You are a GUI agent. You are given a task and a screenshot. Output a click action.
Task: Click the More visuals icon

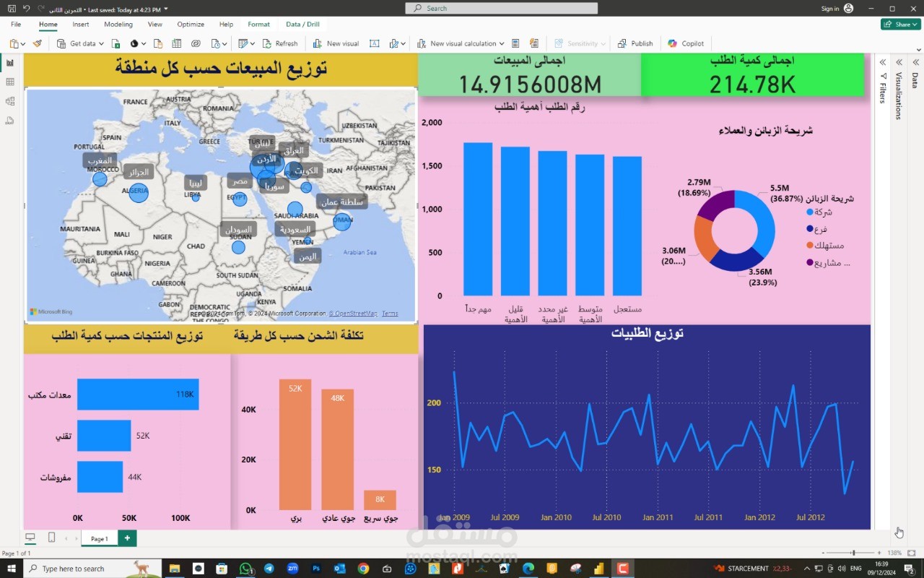(x=394, y=43)
